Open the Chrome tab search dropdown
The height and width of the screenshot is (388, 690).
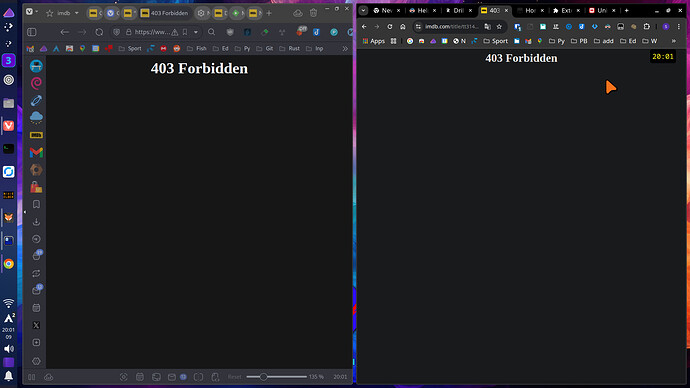363,11
